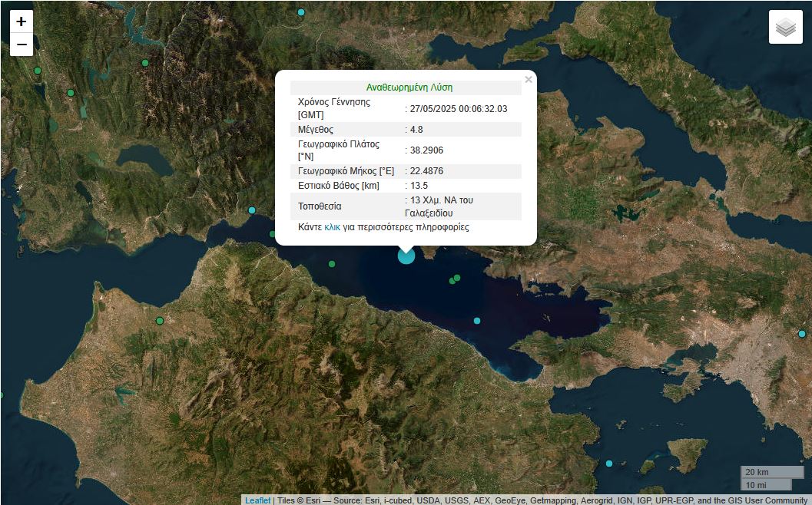Select the cyan marker at the far right edge
Screen dimensions: 812x505
(x=801, y=334)
